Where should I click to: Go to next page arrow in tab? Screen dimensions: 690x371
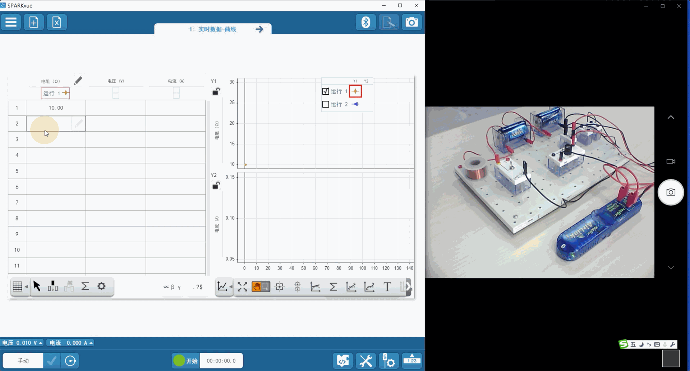click(x=260, y=29)
